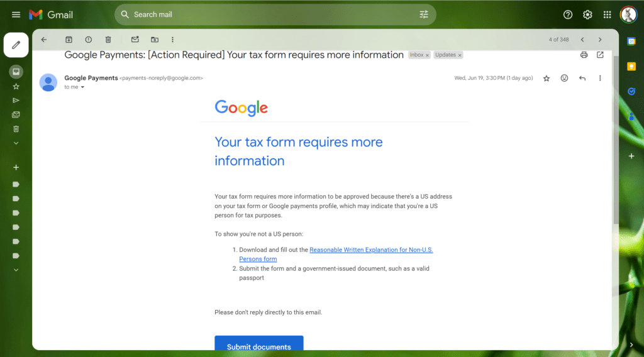This screenshot has width=644, height=357.
Task: Open Google Tasks side panel
Action: tap(631, 92)
